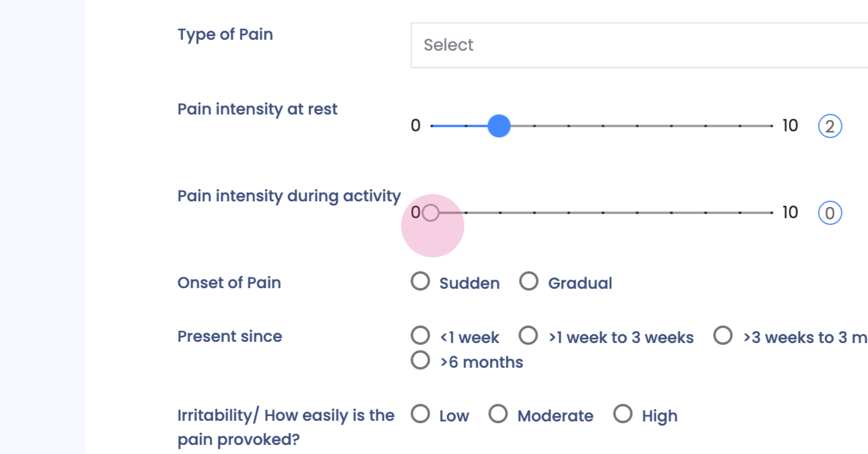Viewport: 868px width, 454px height.
Task: Choose the <1 week radio option
Action: 420,335
